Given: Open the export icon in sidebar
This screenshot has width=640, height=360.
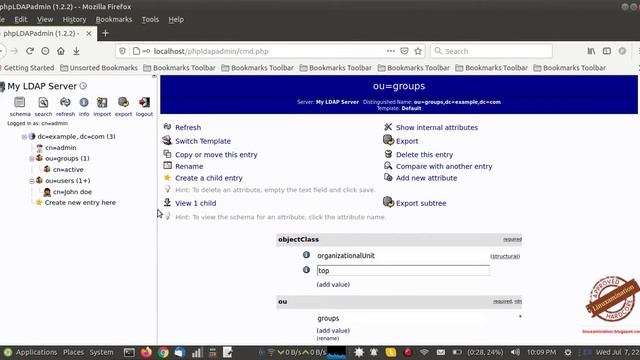Looking at the screenshot, I should tap(123, 102).
